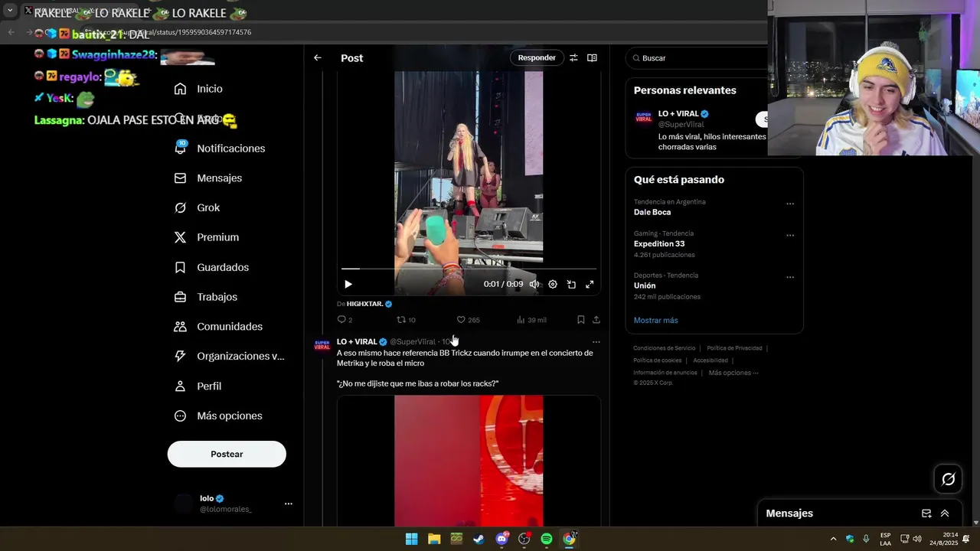980x551 pixels.
Task: Open Perfil person icon
Action: click(x=180, y=386)
